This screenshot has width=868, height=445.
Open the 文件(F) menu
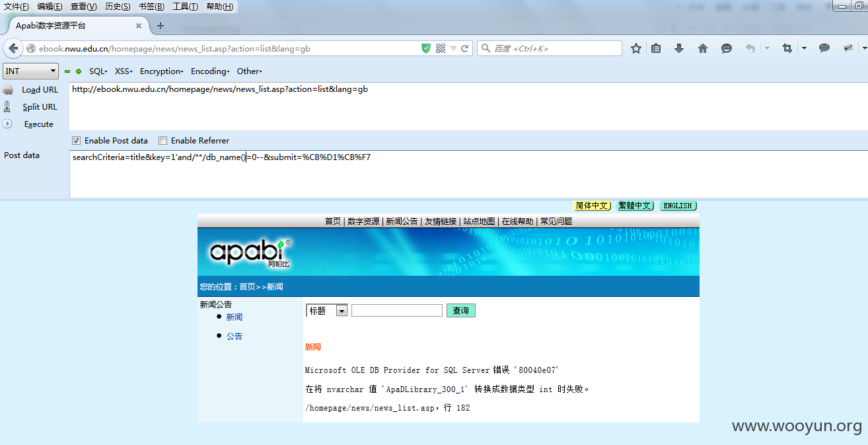pyautogui.click(x=17, y=7)
